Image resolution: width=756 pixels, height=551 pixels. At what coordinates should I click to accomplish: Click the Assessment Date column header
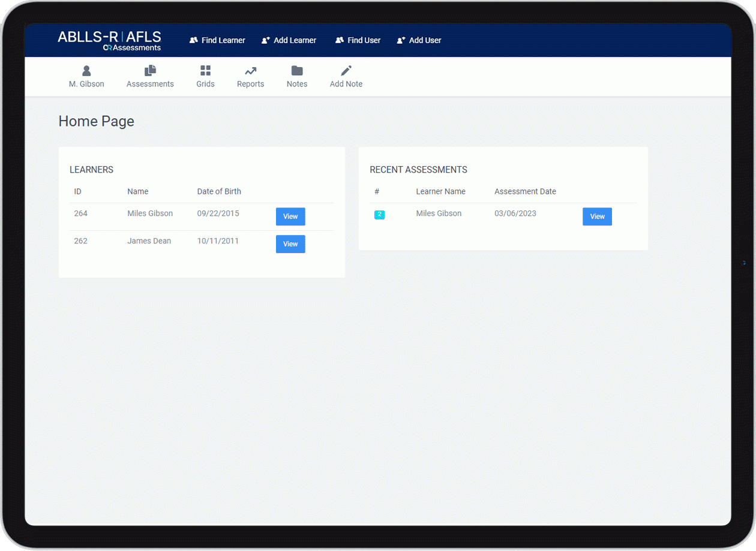525,191
